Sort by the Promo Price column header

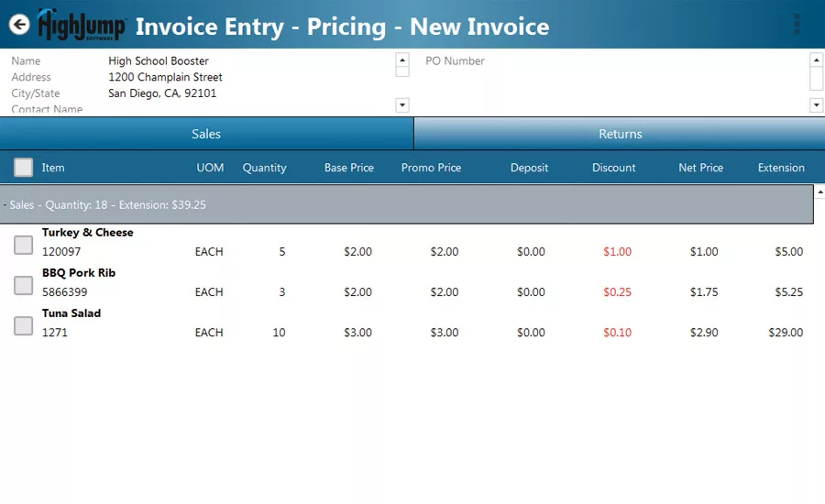pyautogui.click(x=431, y=168)
